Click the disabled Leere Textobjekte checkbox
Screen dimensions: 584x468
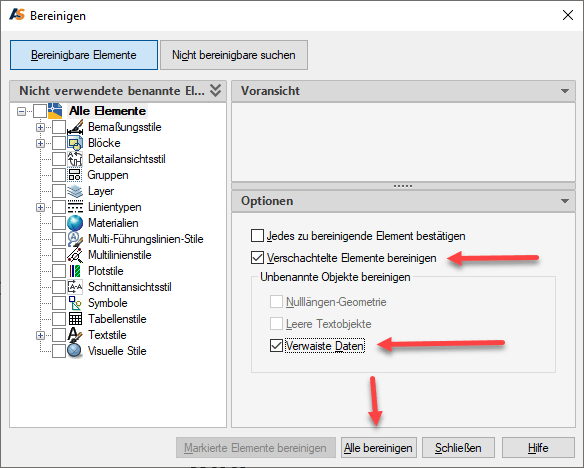[x=276, y=324]
